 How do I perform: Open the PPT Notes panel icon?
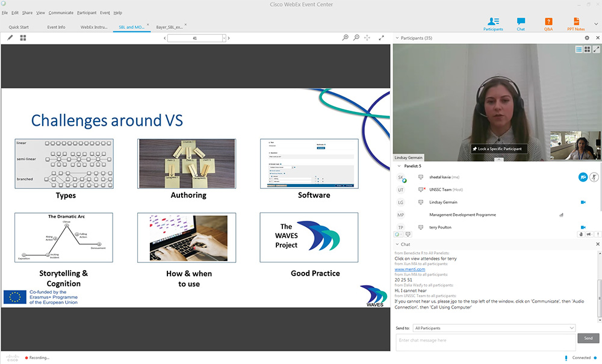pyautogui.click(x=576, y=24)
